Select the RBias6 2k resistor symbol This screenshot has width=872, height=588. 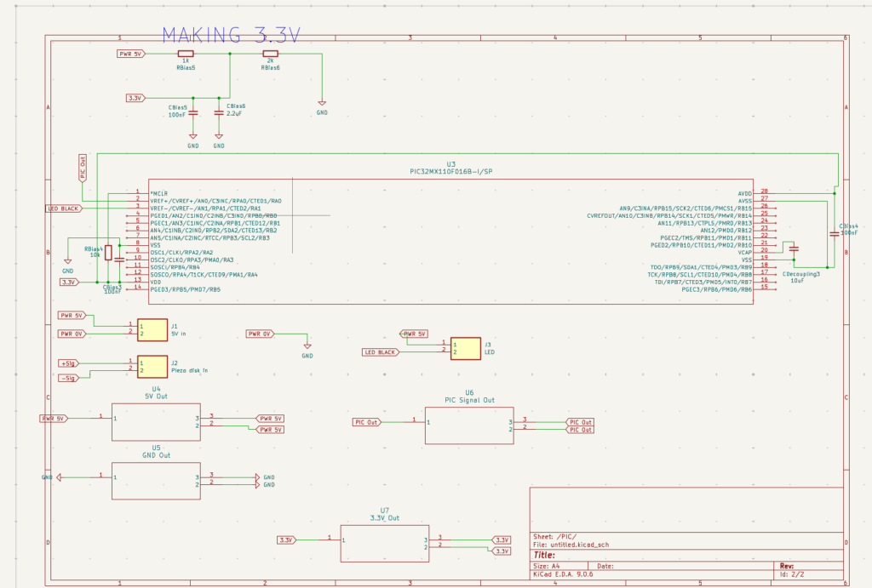click(x=270, y=54)
